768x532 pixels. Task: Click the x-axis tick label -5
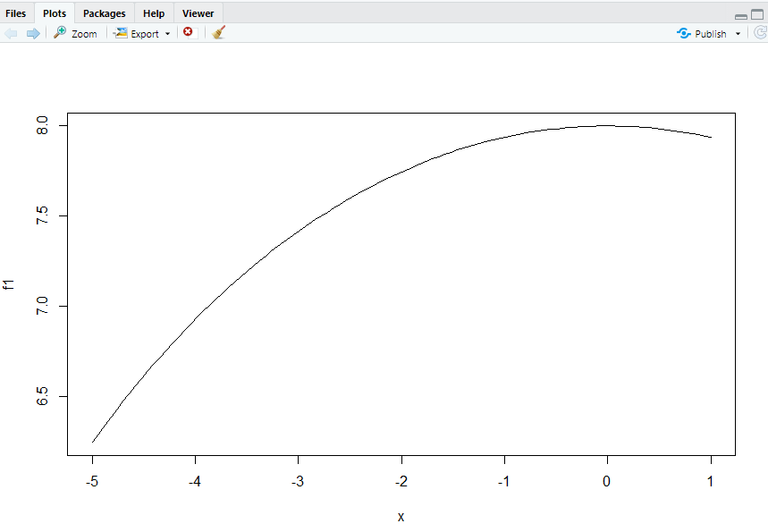92,482
